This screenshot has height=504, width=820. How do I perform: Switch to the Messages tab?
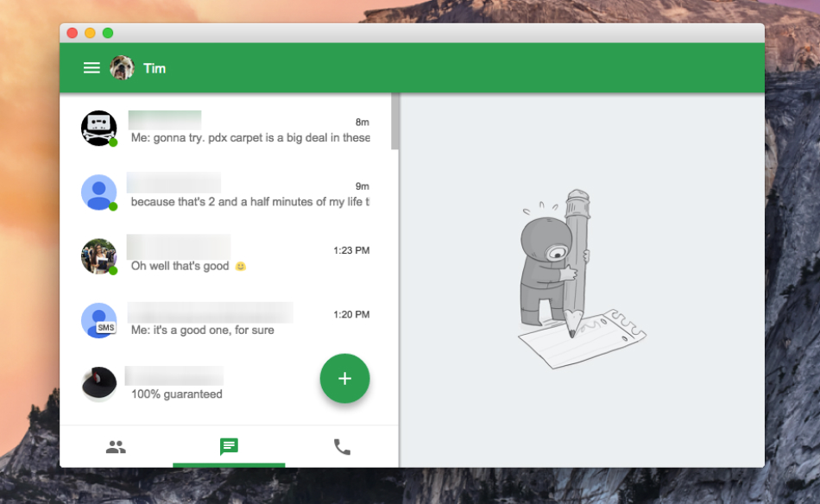coord(229,447)
